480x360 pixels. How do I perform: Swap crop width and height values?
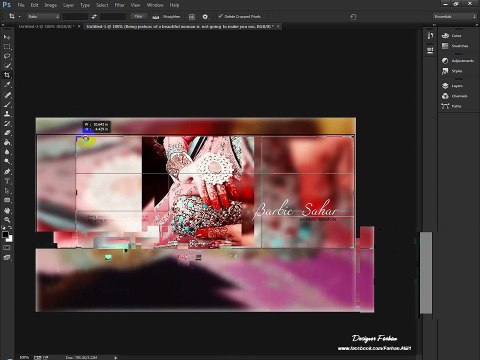click(94, 16)
